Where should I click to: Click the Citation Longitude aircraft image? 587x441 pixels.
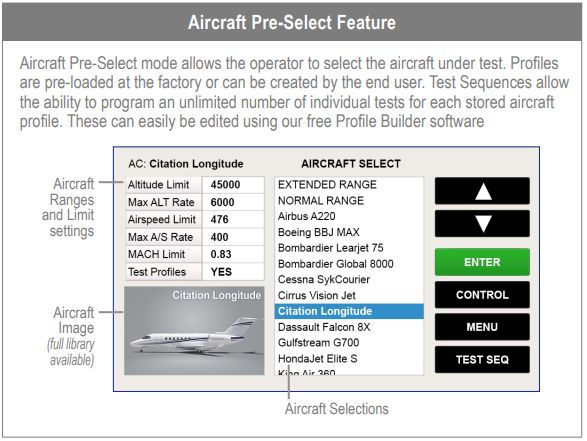pos(194,331)
